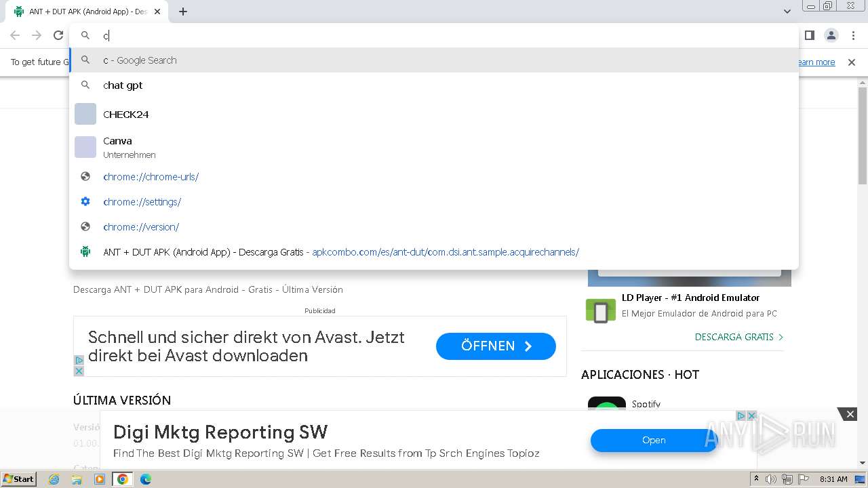
Task: Click the browser forward arrow
Action: pyautogui.click(x=37, y=35)
